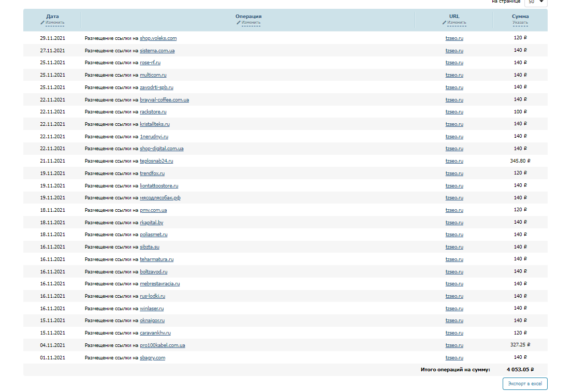
Task: Open the oknaigor.ru link
Action: pyautogui.click(x=152, y=321)
